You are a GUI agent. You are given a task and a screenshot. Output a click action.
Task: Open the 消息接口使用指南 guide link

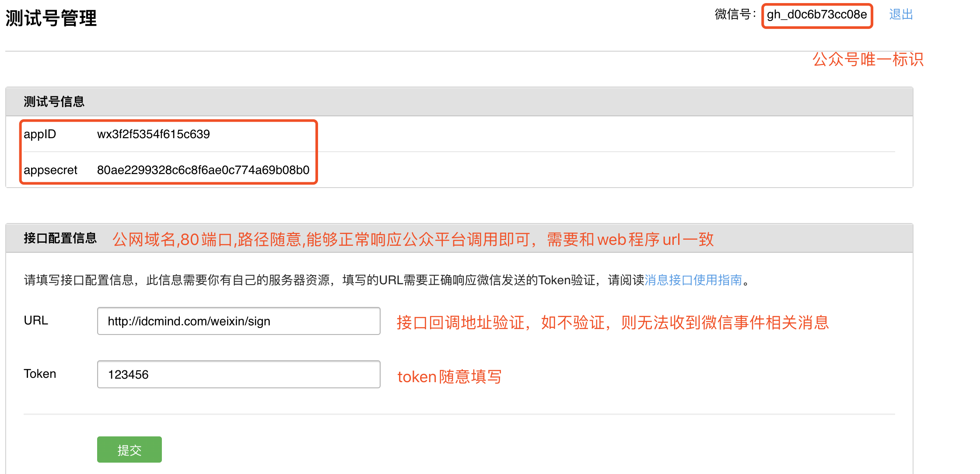693,280
